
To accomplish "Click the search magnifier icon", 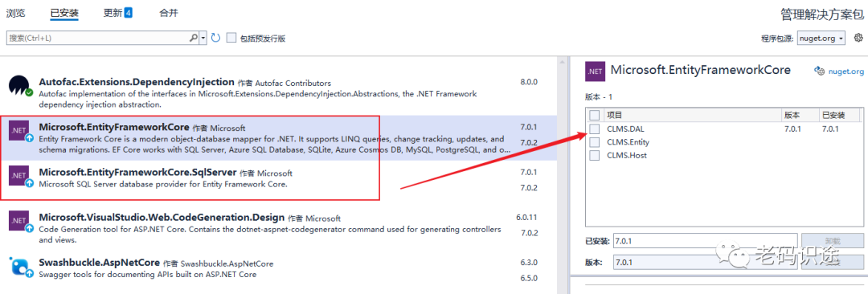I will pos(193,38).
